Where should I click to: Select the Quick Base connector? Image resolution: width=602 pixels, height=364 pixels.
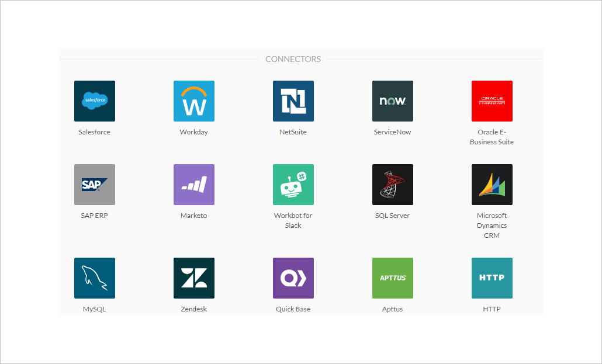click(x=293, y=278)
